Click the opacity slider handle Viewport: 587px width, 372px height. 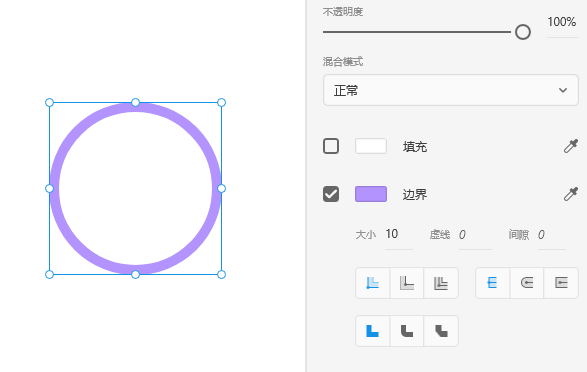(523, 32)
